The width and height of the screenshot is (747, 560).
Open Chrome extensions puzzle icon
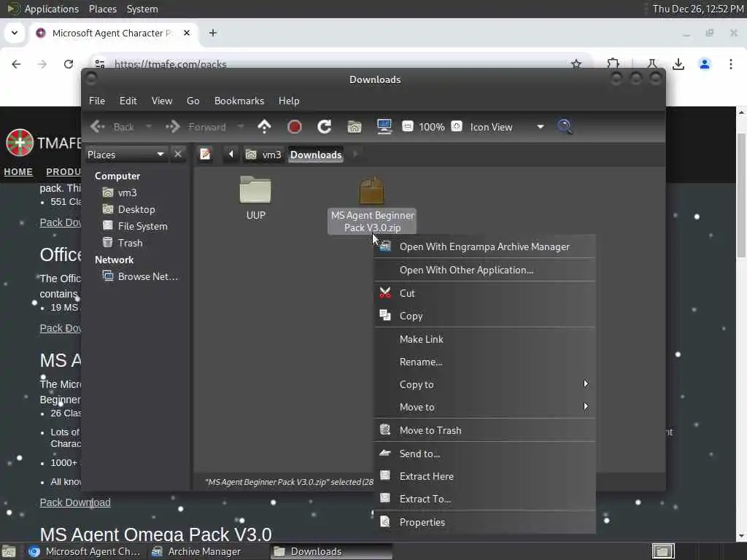[613, 64]
